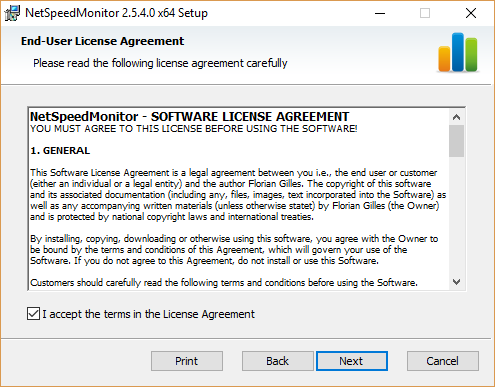Click the license text scroll-up arrow

pos(456,117)
